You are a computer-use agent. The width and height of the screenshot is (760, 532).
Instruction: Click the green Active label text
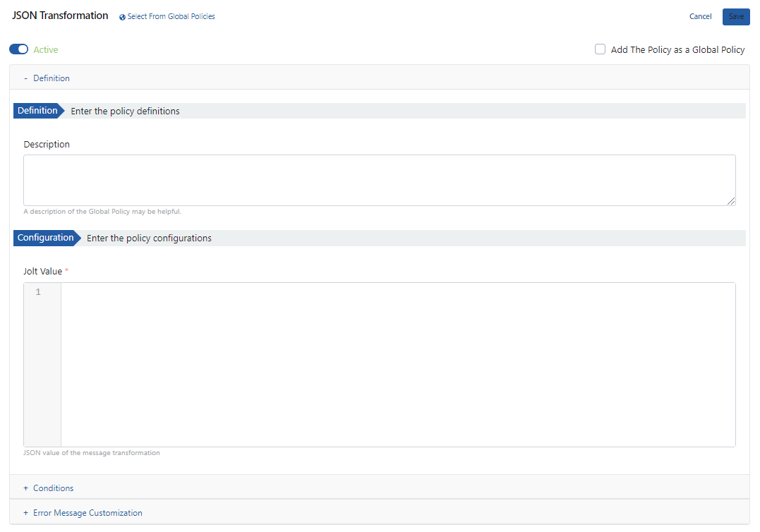(x=46, y=50)
